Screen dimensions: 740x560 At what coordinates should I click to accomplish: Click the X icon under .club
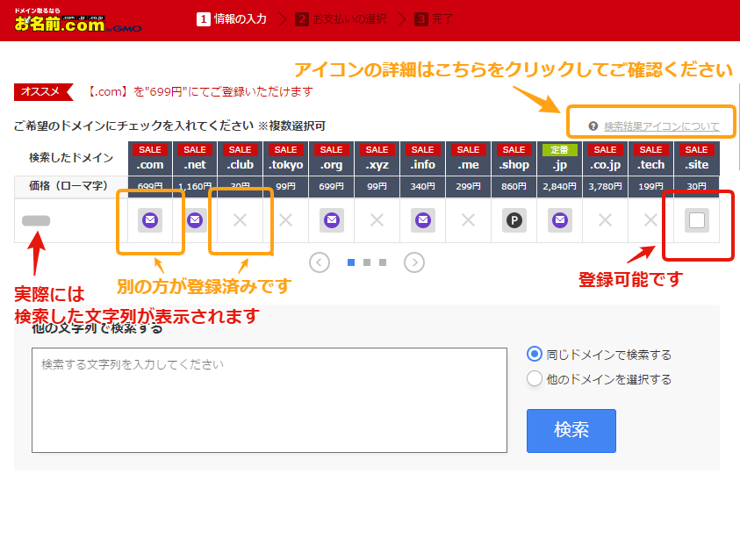240,221
